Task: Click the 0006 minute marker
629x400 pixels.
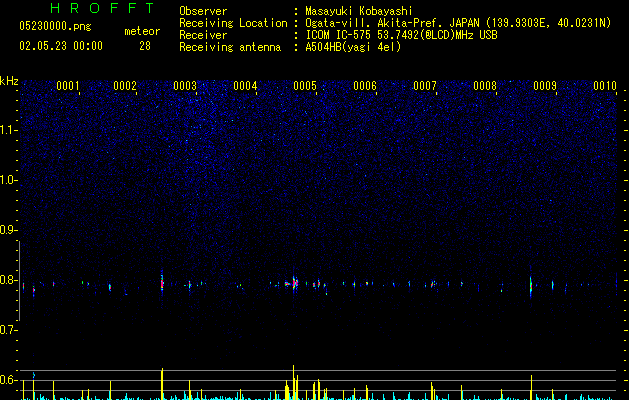Action: tap(365, 86)
